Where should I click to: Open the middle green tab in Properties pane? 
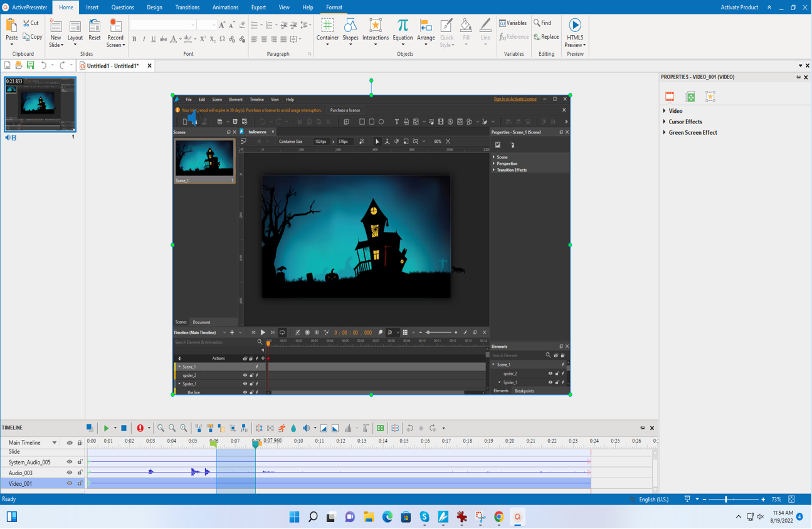click(x=690, y=97)
